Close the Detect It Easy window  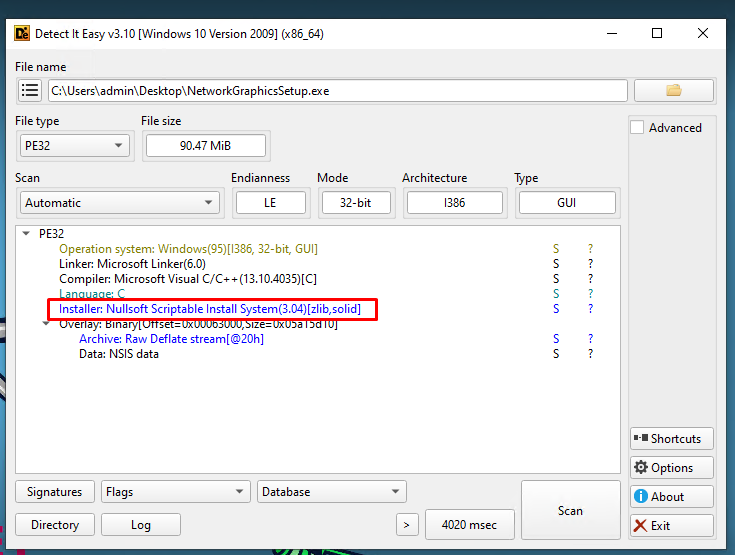click(703, 34)
